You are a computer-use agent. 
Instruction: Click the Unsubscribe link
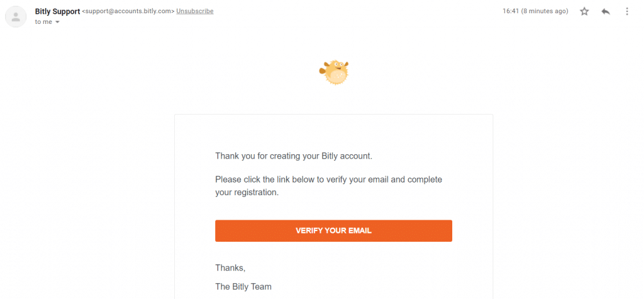pos(195,11)
